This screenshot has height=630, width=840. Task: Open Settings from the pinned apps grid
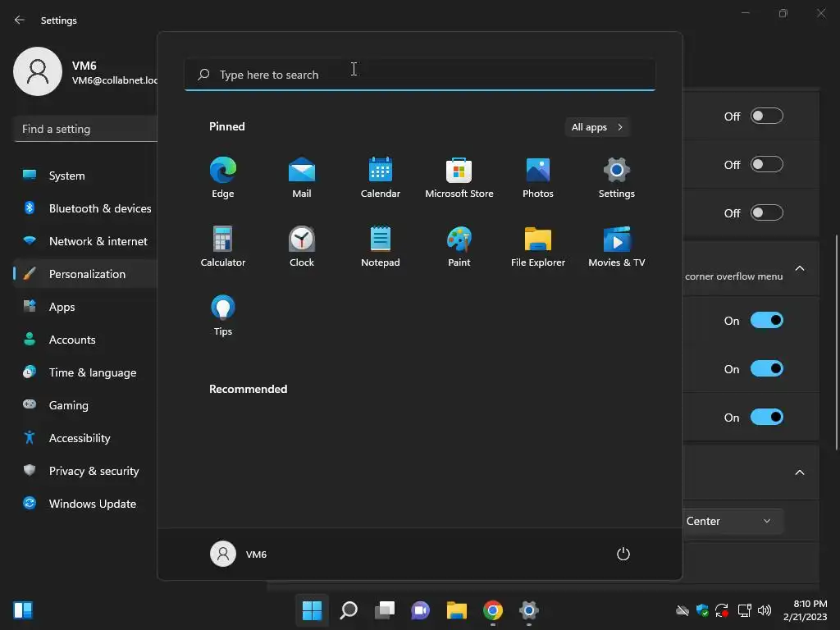pyautogui.click(x=617, y=177)
